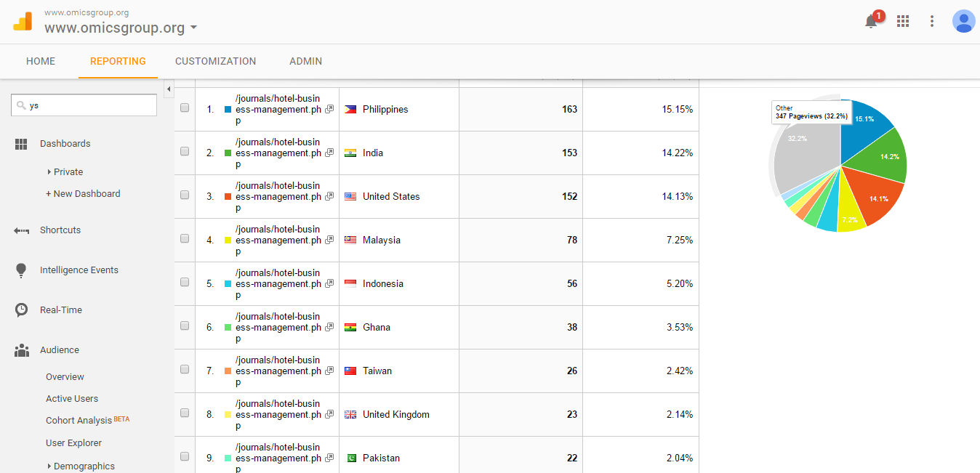Image resolution: width=980 pixels, height=473 pixels.
Task: Open Active Users report
Action: (x=72, y=399)
